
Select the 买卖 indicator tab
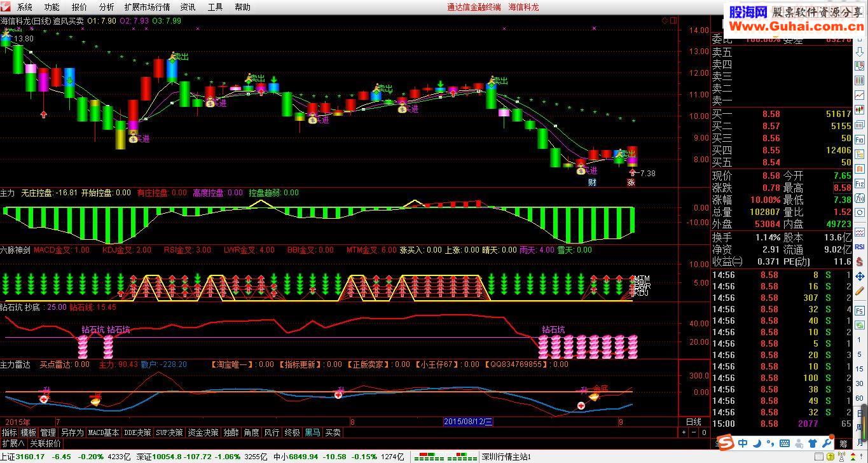click(333, 432)
